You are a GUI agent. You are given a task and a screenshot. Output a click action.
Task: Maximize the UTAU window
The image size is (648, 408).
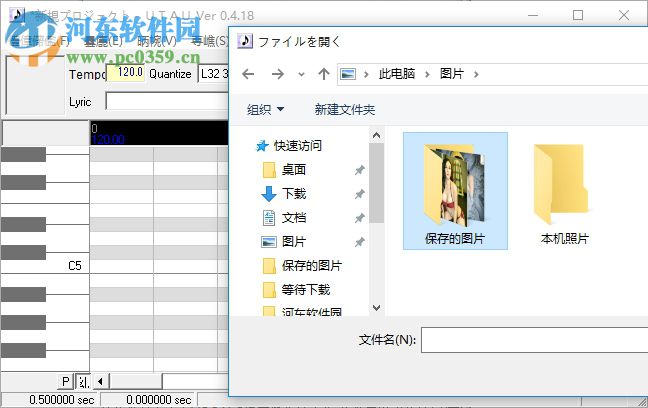[x=578, y=15]
